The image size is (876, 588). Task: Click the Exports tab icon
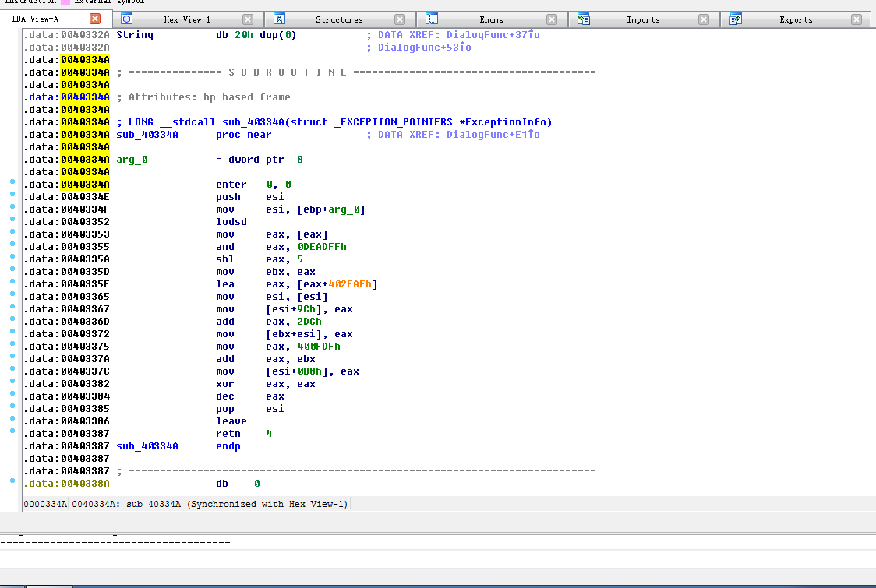point(736,19)
